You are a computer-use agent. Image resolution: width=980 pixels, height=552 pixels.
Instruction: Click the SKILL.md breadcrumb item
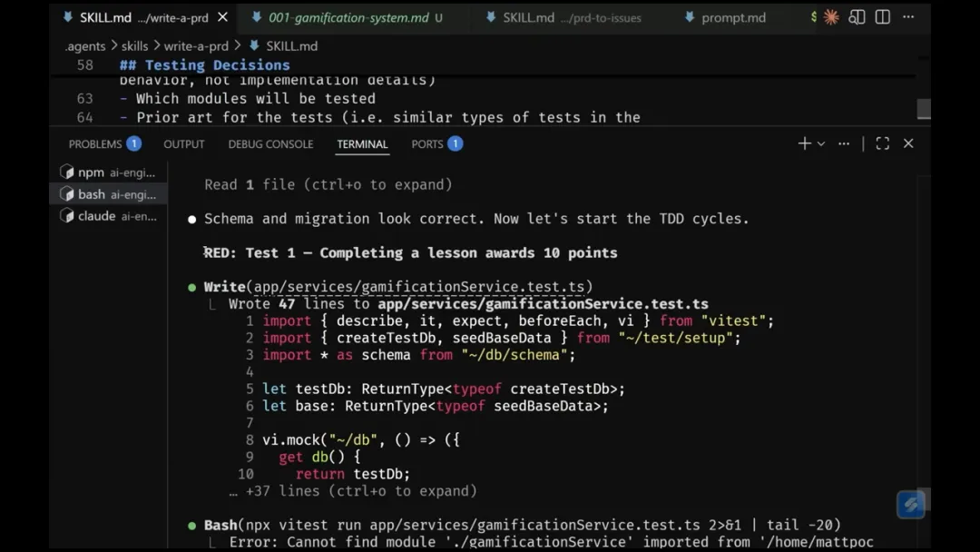pyautogui.click(x=291, y=46)
